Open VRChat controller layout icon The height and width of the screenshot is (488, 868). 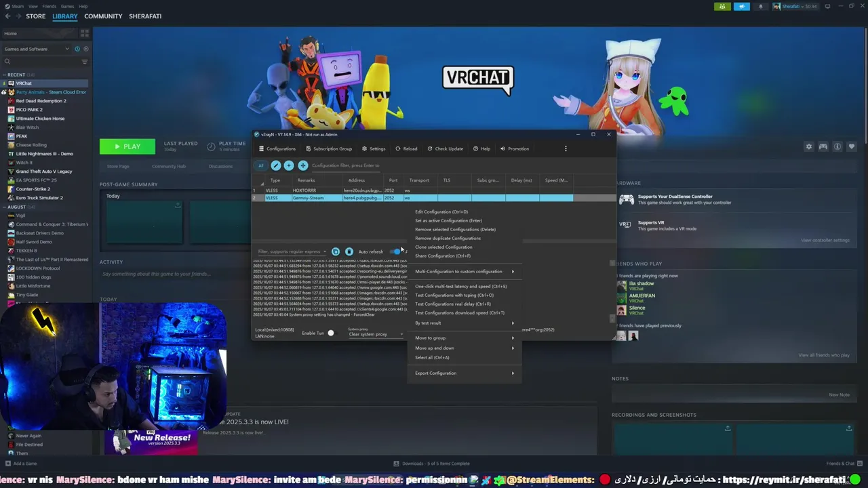point(823,146)
